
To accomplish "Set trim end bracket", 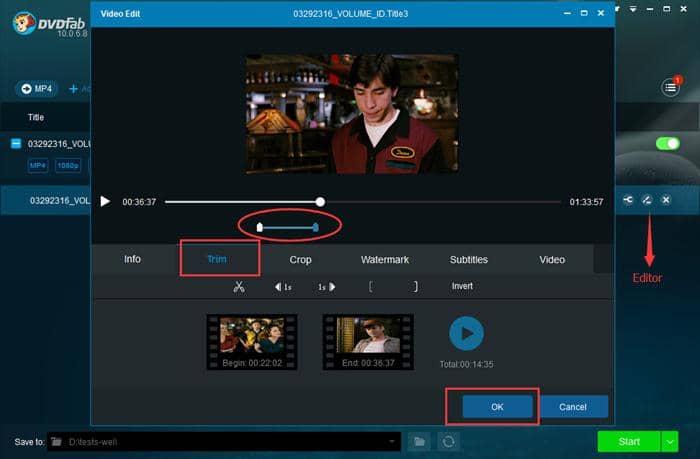I will pyautogui.click(x=416, y=286).
